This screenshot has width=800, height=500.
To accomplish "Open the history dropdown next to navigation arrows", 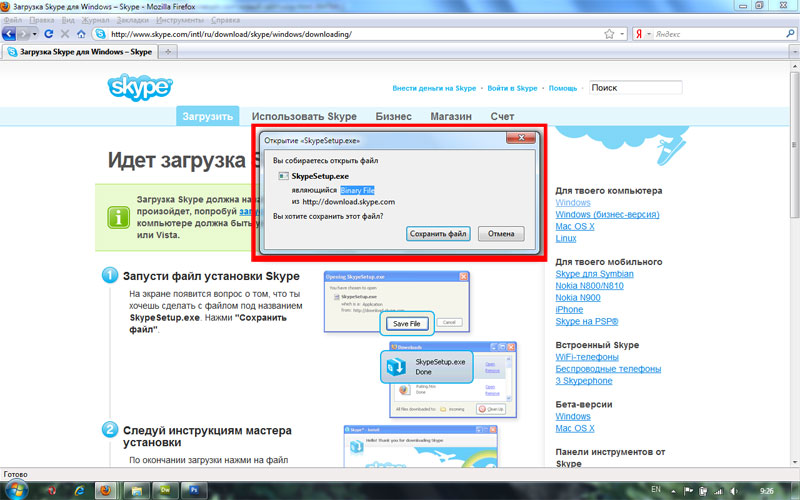I will point(35,34).
